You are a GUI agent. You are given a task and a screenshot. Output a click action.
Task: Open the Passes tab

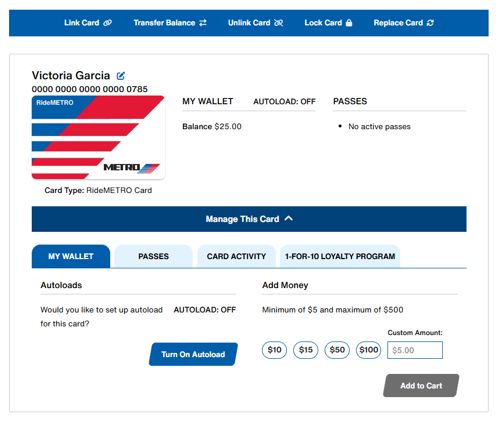click(153, 256)
